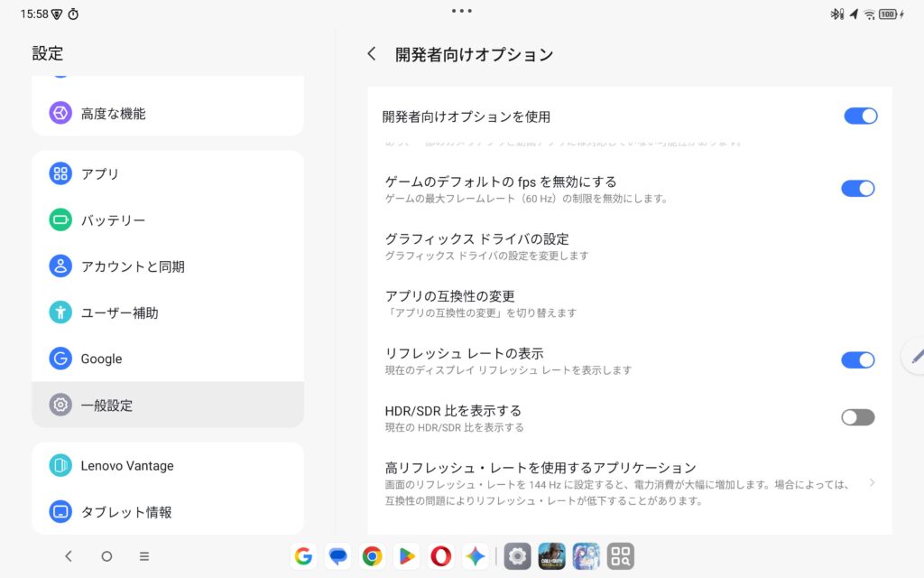Go back using the left chevron arrow
The width and height of the screenshot is (924, 578).
click(x=372, y=53)
